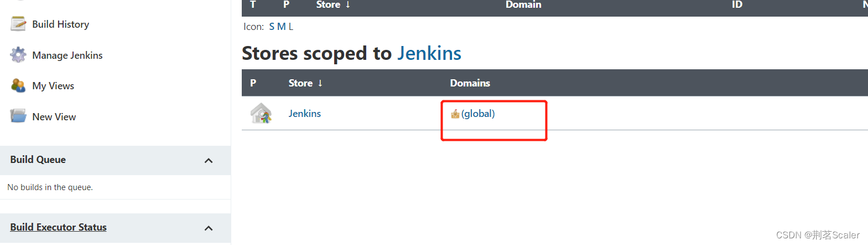Click the My Views people icon
This screenshot has height=245, width=868.
(18, 85)
